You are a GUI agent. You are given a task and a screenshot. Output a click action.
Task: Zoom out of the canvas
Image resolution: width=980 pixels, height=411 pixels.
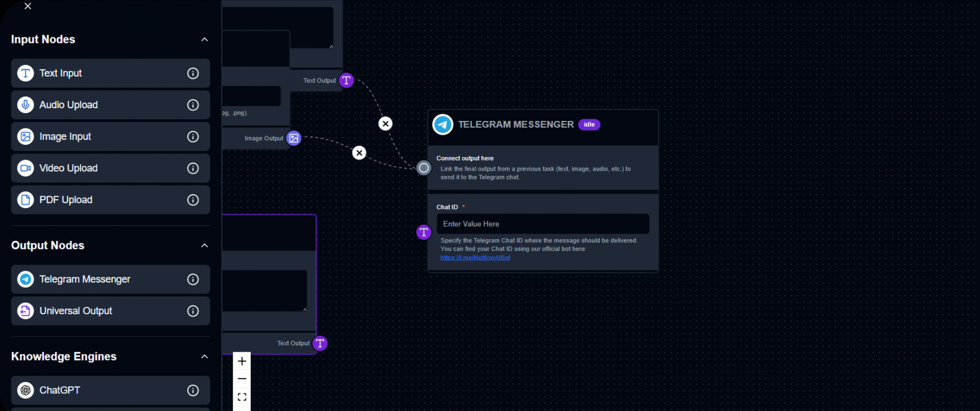[242, 379]
